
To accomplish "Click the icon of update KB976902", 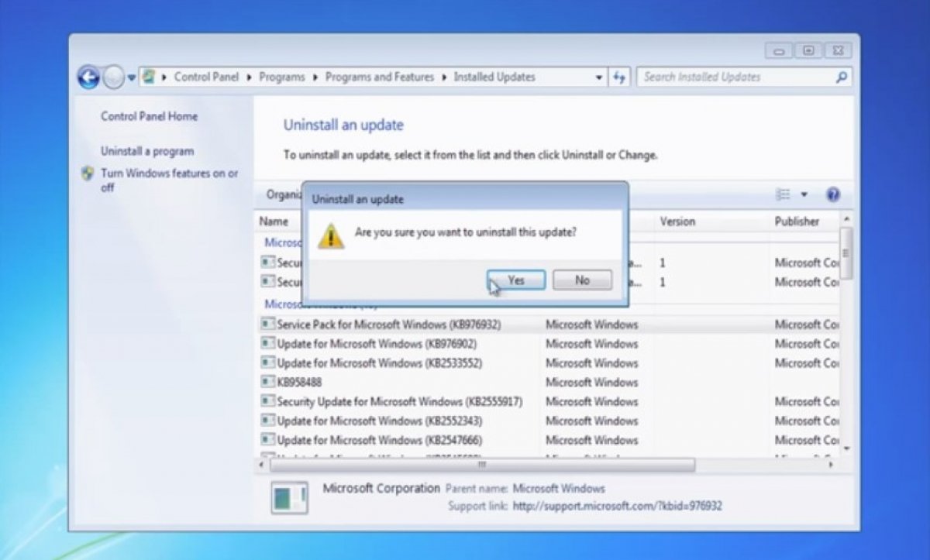I will tap(268, 344).
